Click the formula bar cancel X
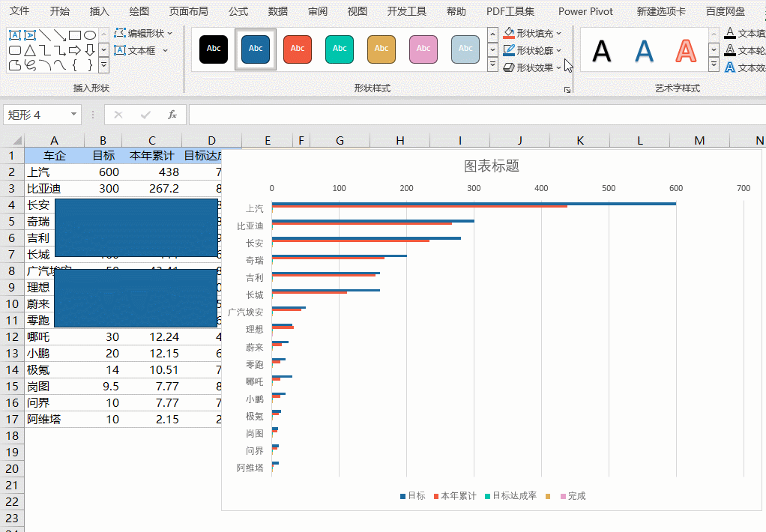This screenshot has width=766, height=532. click(118, 115)
